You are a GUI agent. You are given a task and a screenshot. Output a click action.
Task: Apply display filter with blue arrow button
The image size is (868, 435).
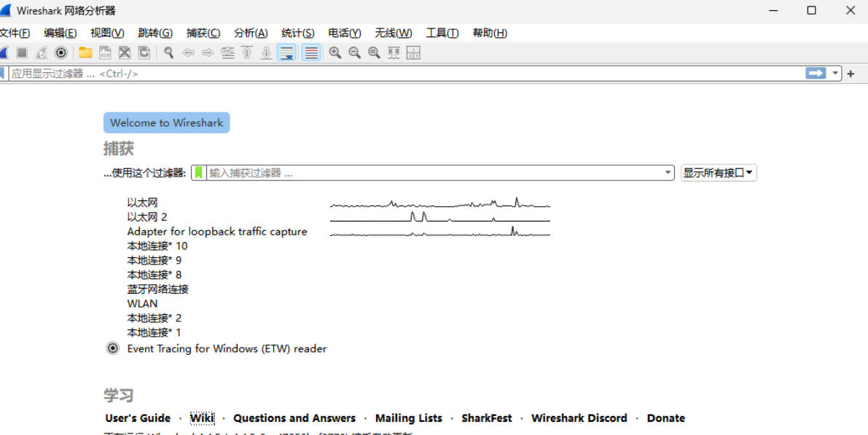[816, 73]
